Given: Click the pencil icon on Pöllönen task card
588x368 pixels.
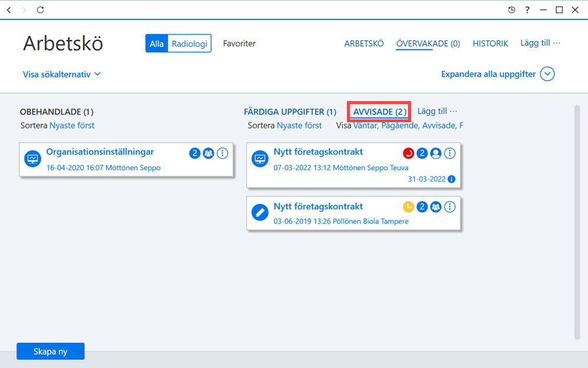Looking at the screenshot, I should point(260,212).
